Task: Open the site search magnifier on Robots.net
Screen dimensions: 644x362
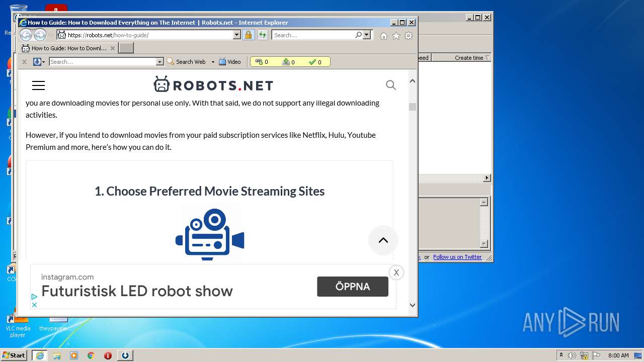Action: click(x=391, y=85)
